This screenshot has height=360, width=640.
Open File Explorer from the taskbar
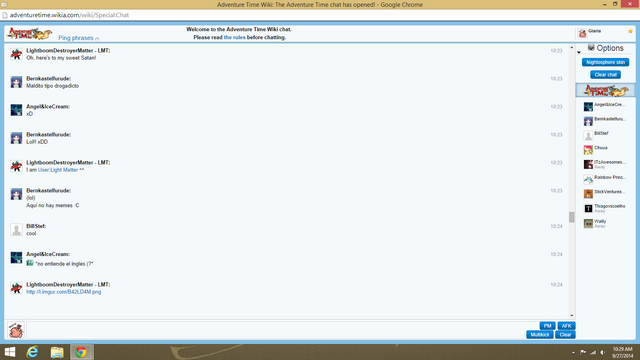tap(57, 352)
